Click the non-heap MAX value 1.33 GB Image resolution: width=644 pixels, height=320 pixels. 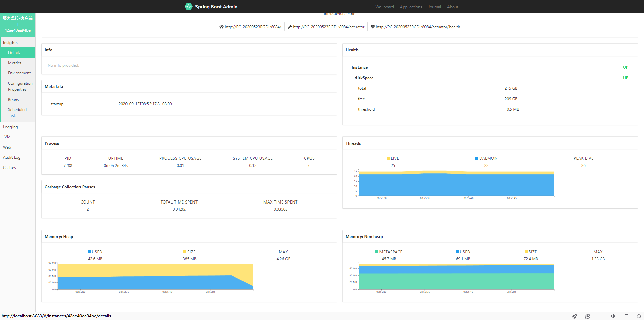tap(598, 259)
